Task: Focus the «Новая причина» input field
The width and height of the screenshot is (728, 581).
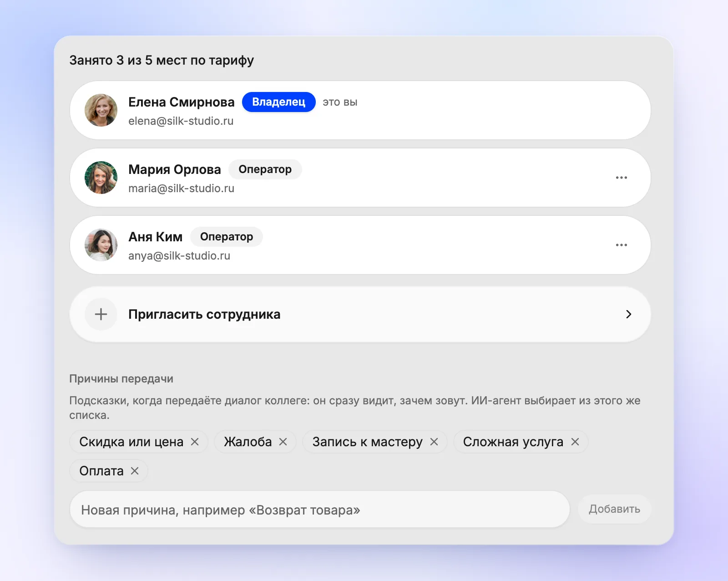Action: click(x=319, y=510)
